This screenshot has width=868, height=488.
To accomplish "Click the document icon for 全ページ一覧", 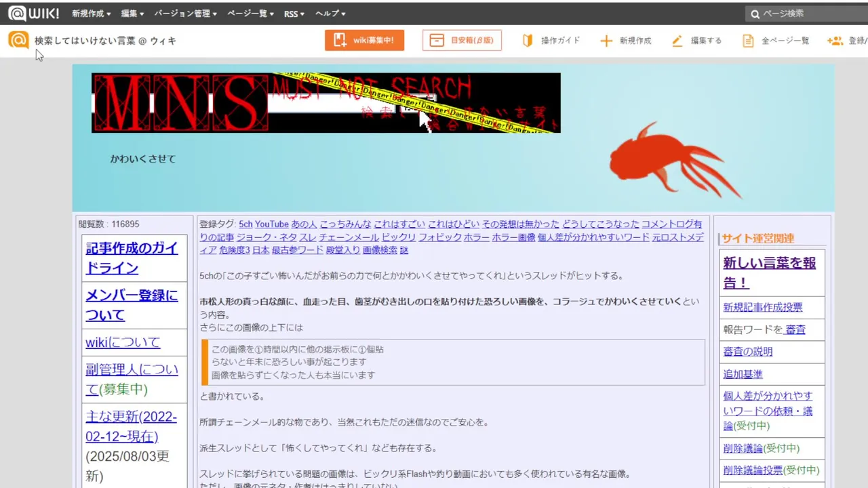I will tap(748, 41).
